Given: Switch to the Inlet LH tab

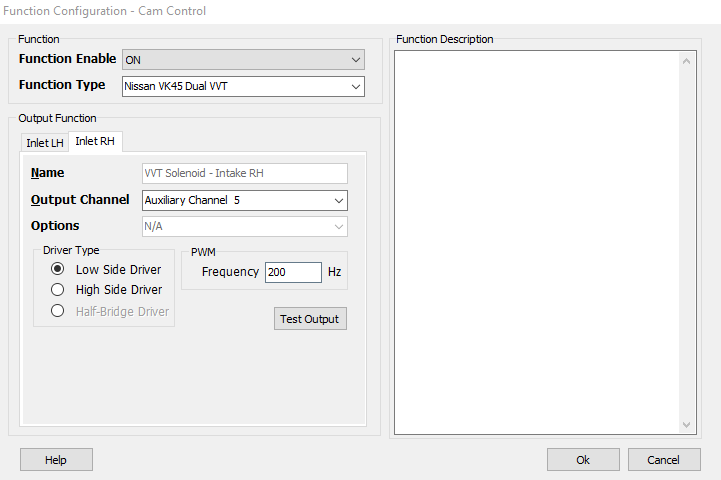Looking at the screenshot, I should 44,142.
